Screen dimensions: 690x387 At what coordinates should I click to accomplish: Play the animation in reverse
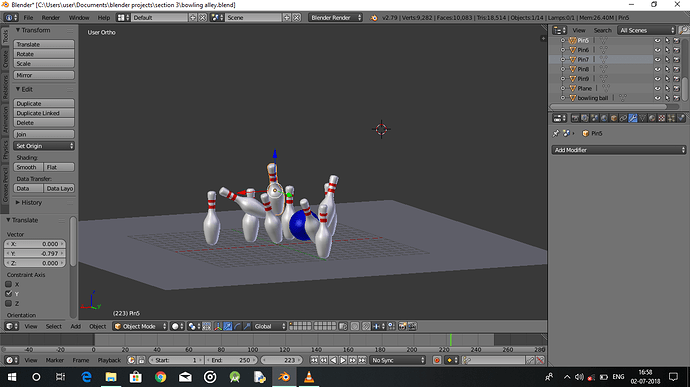(333, 360)
